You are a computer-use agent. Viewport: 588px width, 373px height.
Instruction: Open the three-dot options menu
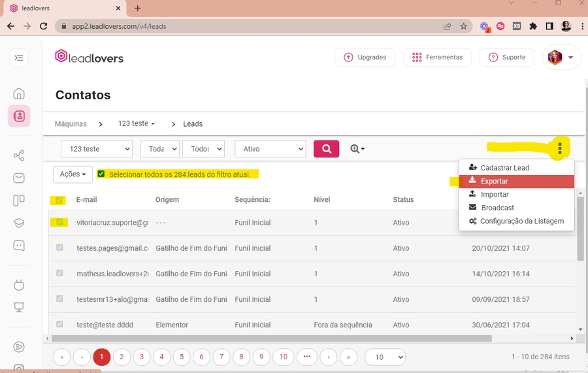click(560, 149)
